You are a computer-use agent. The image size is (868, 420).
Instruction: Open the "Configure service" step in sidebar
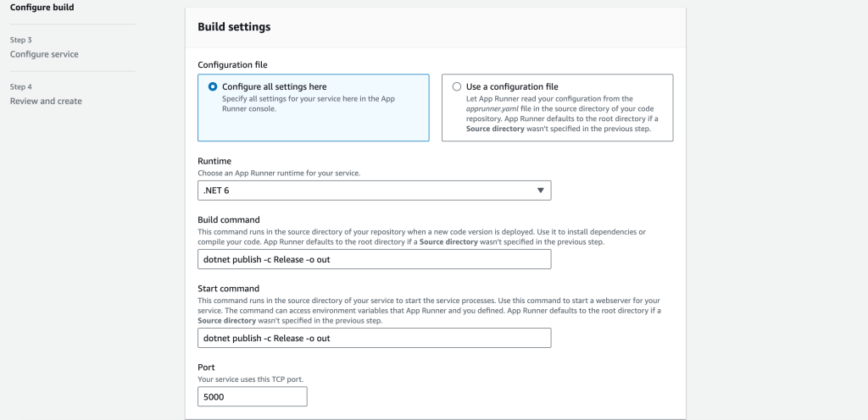pos(44,54)
